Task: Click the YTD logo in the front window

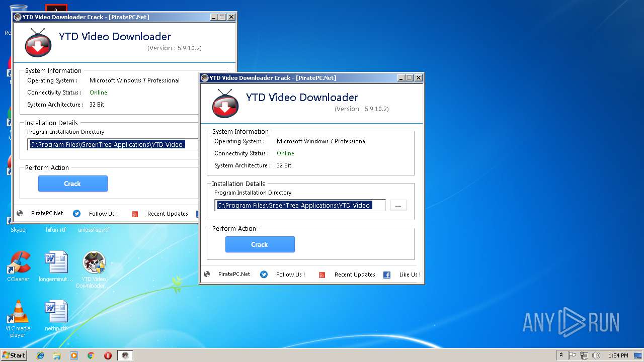Action: pyautogui.click(x=225, y=104)
